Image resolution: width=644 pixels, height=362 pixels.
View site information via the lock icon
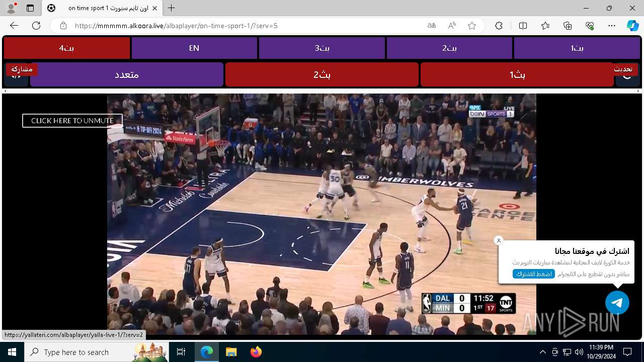coord(63,26)
